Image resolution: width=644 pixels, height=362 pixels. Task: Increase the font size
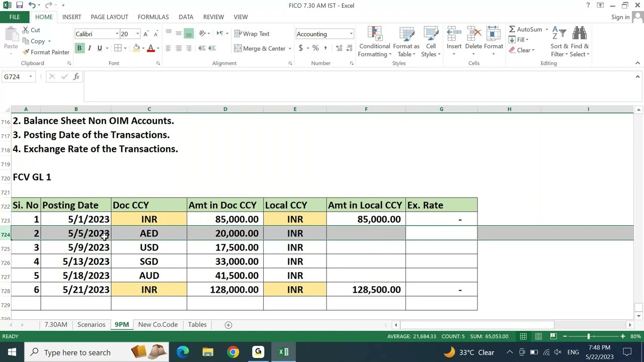tap(146, 34)
